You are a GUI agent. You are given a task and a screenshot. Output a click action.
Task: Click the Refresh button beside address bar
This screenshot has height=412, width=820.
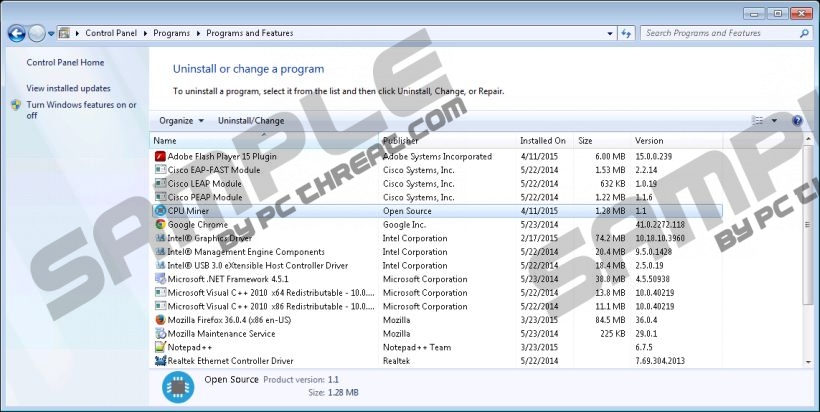[626, 33]
